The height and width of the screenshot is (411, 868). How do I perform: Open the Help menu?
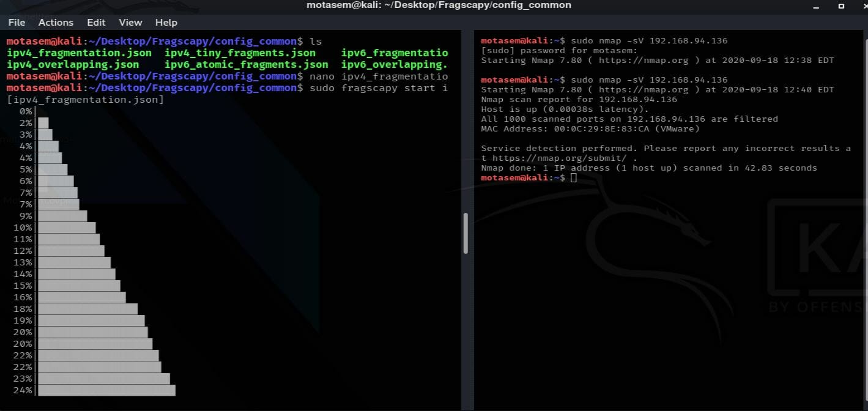pyautogui.click(x=166, y=22)
